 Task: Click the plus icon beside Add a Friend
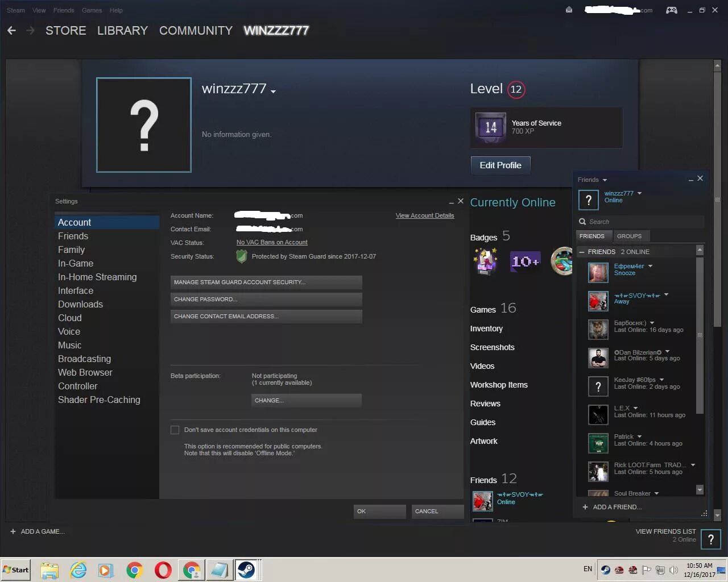585,507
